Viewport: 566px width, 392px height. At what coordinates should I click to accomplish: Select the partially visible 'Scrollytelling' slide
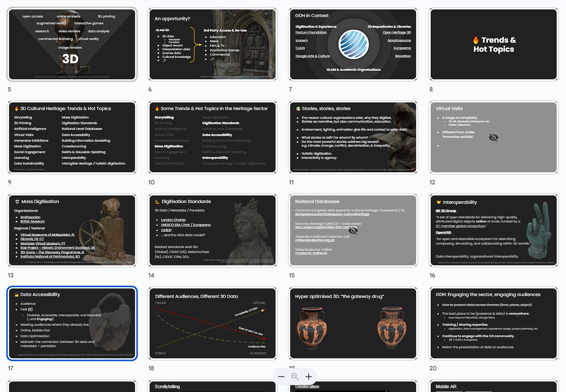coord(213,387)
